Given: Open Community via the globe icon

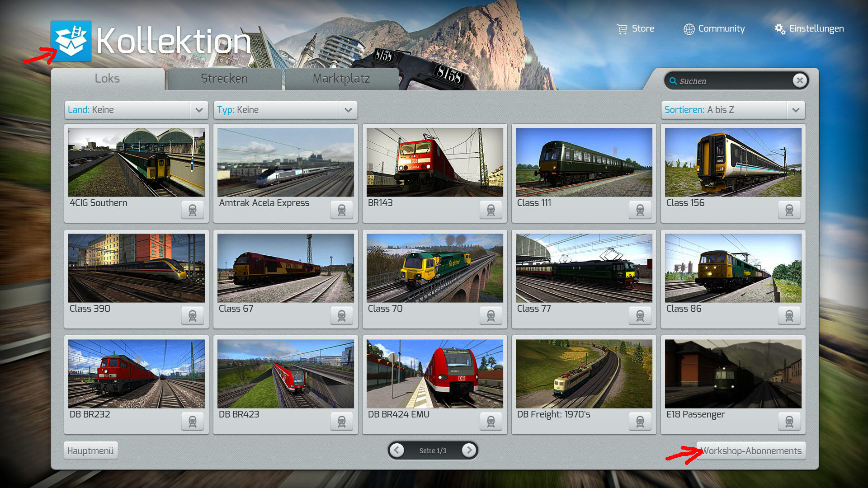Looking at the screenshot, I should point(689,29).
